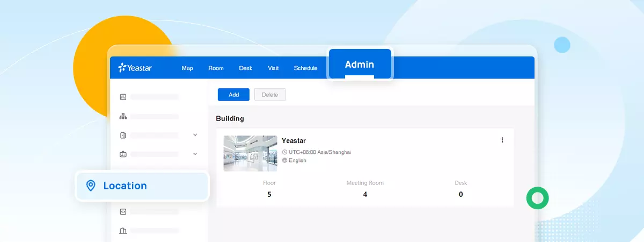Click the Delete button
The width and height of the screenshot is (644, 242).
[270, 95]
